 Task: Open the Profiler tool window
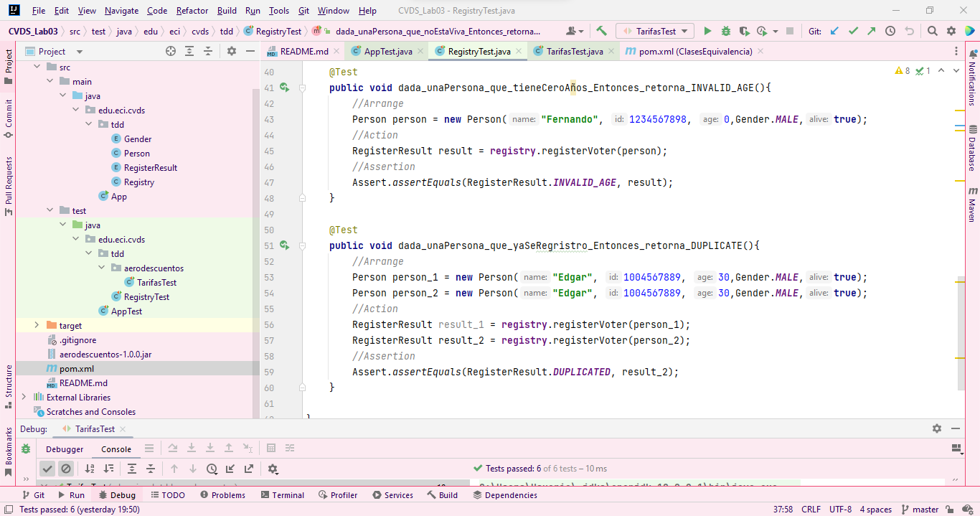tap(338, 495)
